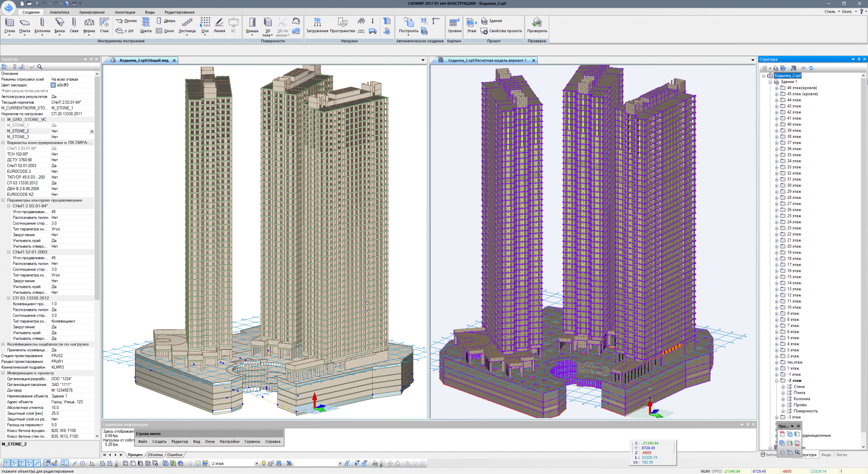
Task: Collapse the -2 этаж tree node
Action: (777, 381)
